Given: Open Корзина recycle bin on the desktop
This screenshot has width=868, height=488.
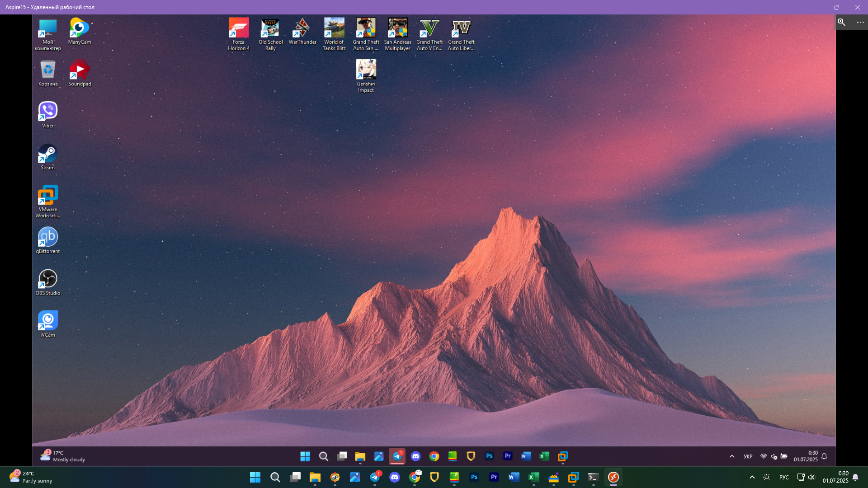Looking at the screenshot, I should (x=47, y=72).
